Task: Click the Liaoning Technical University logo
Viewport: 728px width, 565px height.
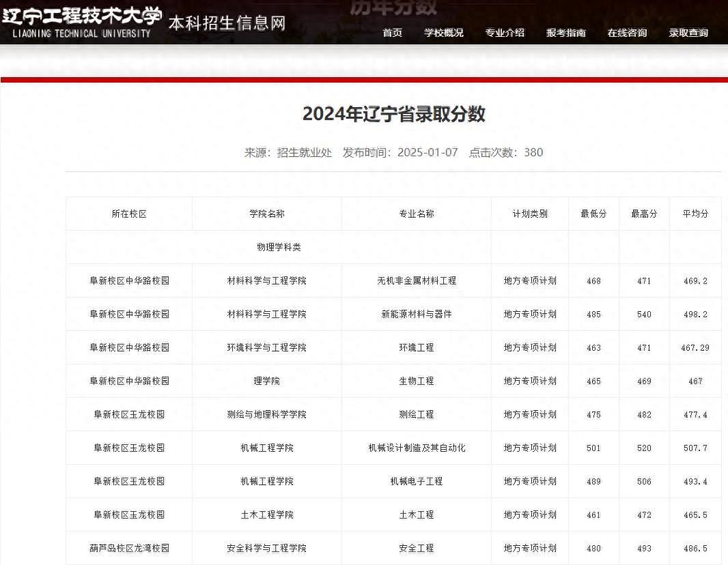Action: tap(81, 22)
